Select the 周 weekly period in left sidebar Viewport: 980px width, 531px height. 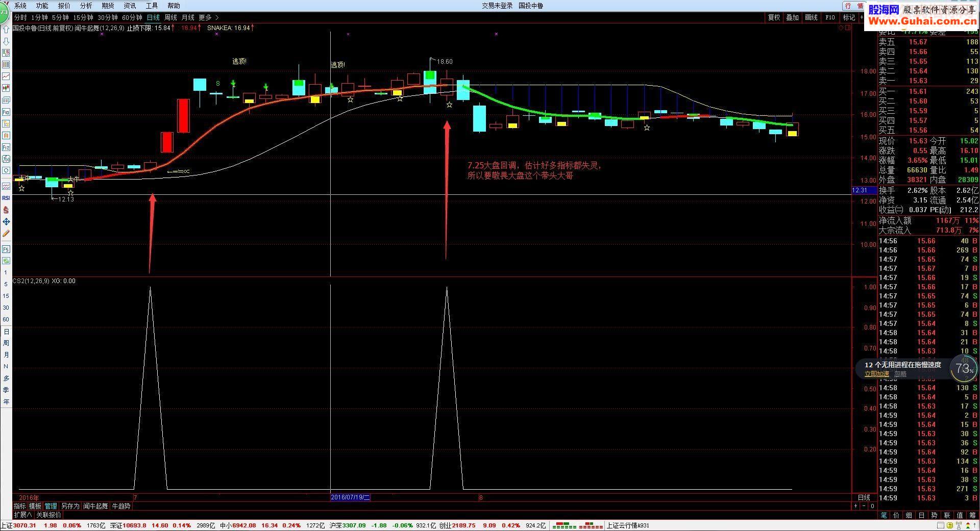click(x=6, y=343)
